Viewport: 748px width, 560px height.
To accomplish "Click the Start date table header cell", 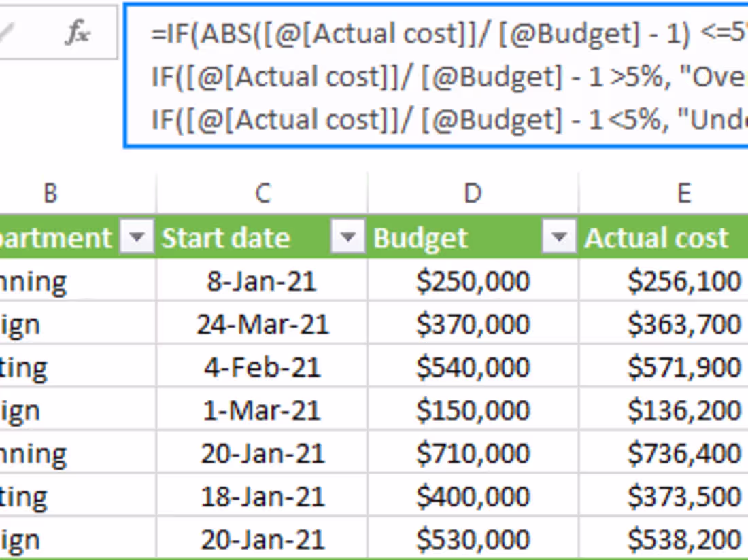I will click(231, 238).
